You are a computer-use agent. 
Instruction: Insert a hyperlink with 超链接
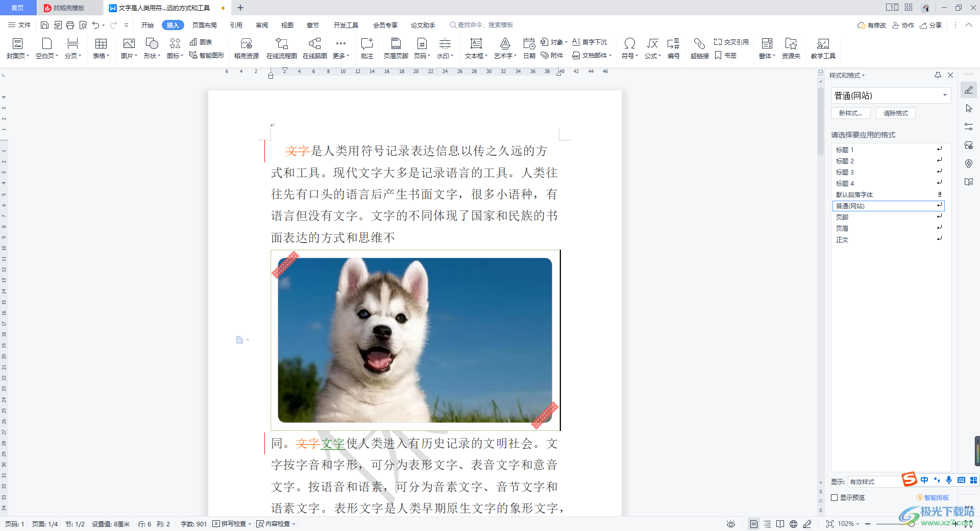[x=700, y=49]
